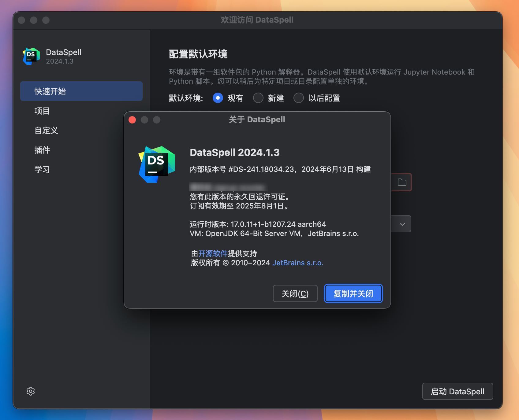519x420 pixels.
Task: Click the runtime version 17.0.11+1-b1207.24 line
Action: 258,224
